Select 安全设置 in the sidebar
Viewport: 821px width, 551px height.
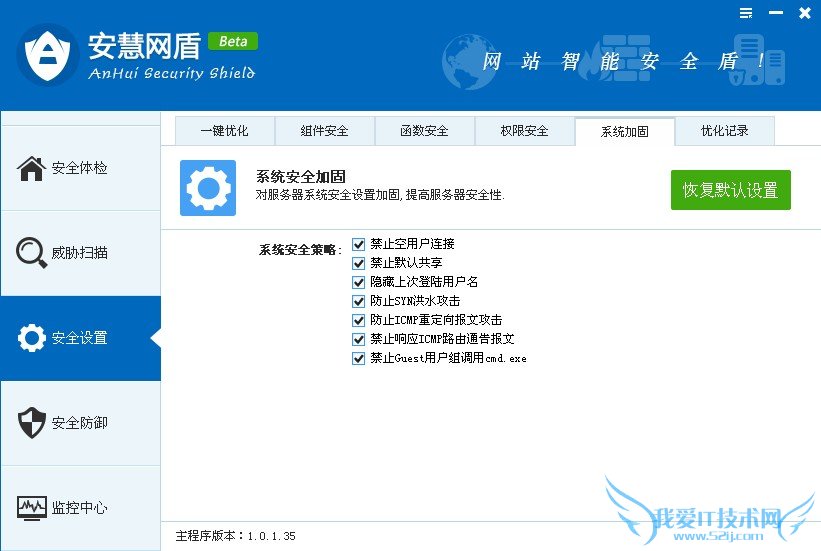tap(80, 338)
